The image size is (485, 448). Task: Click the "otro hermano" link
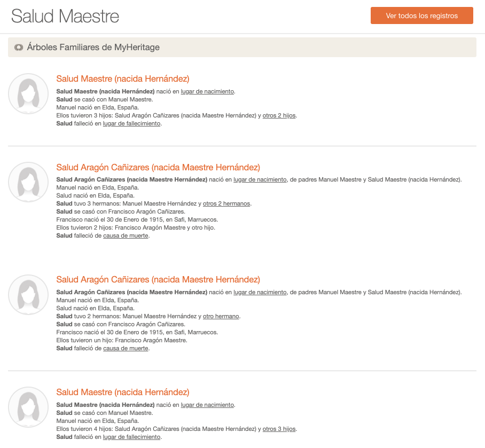coord(221,316)
